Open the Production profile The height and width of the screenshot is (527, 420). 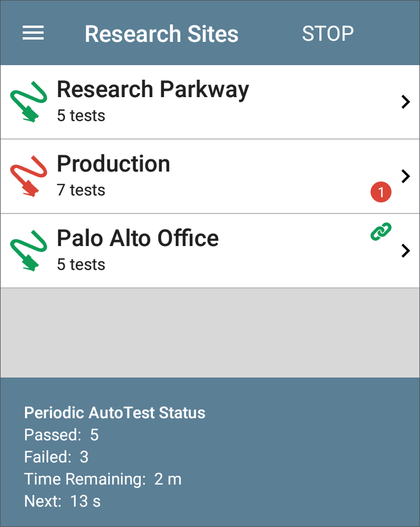(210, 176)
